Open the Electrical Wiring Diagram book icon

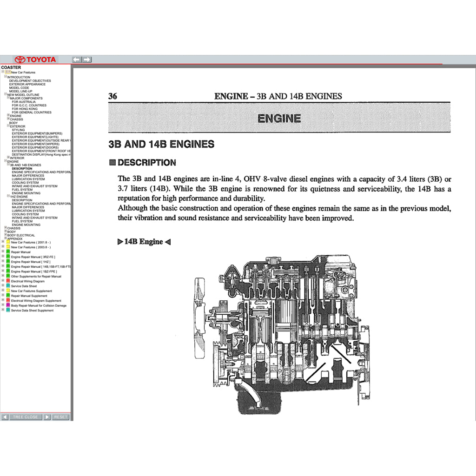coord(8,281)
